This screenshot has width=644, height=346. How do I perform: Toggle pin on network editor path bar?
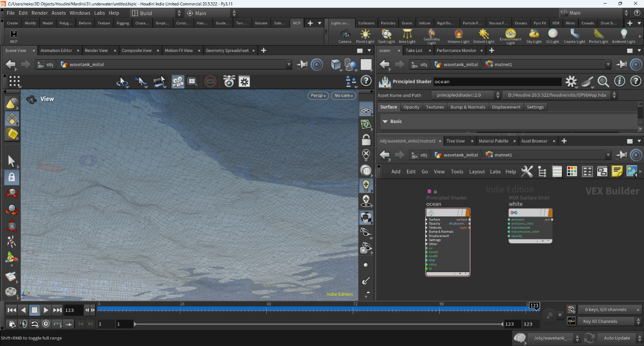click(x=621, y=155)
